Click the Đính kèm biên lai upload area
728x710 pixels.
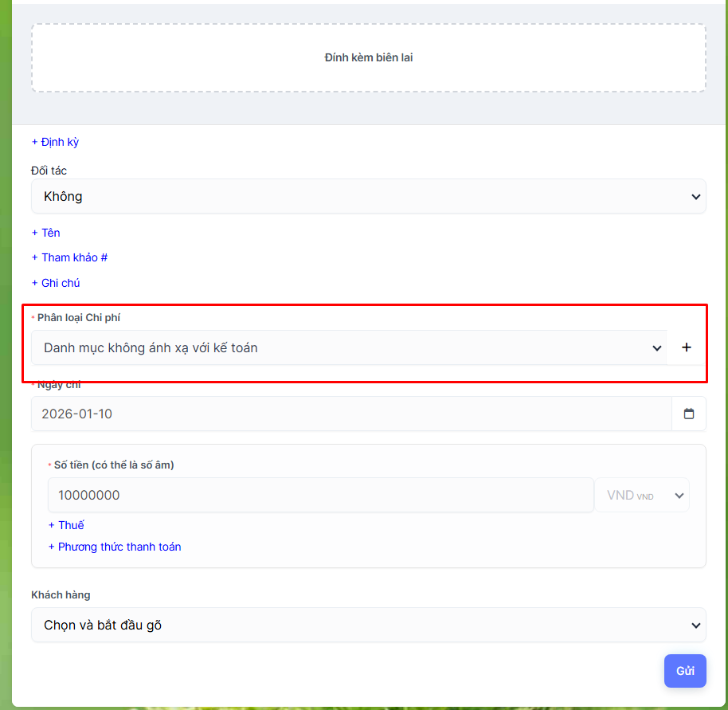[368, 57]
